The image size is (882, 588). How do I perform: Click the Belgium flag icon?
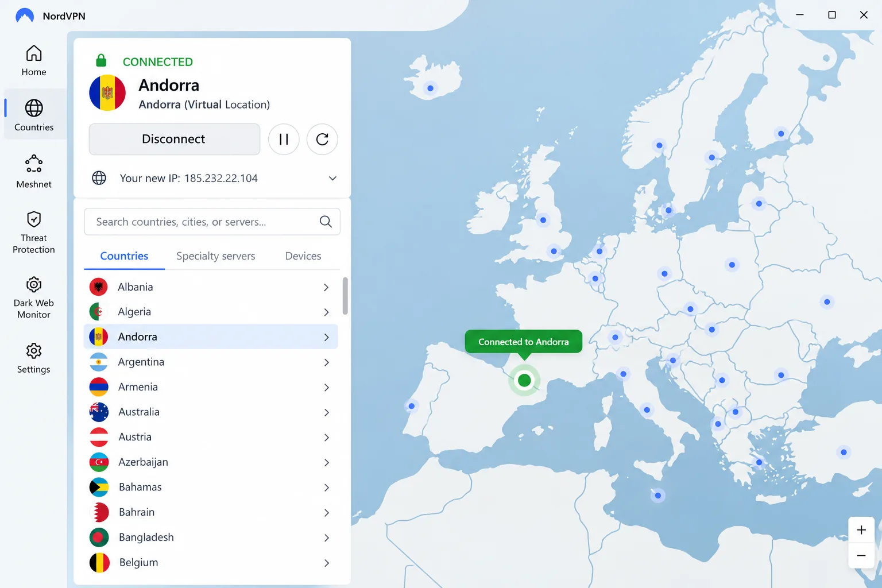tap(99, 562)
